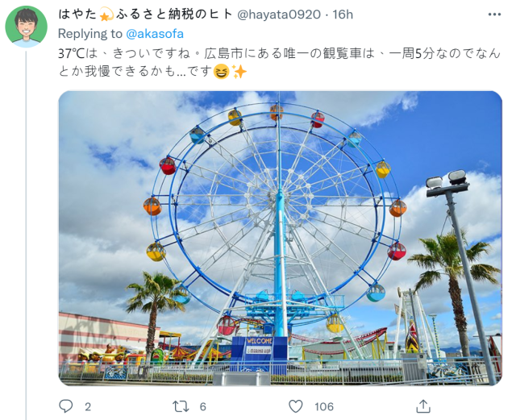Click the @hayata0920 username handle

279,15
